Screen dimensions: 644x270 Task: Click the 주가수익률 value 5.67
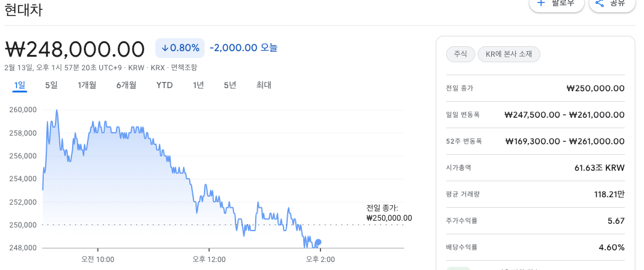616,221
